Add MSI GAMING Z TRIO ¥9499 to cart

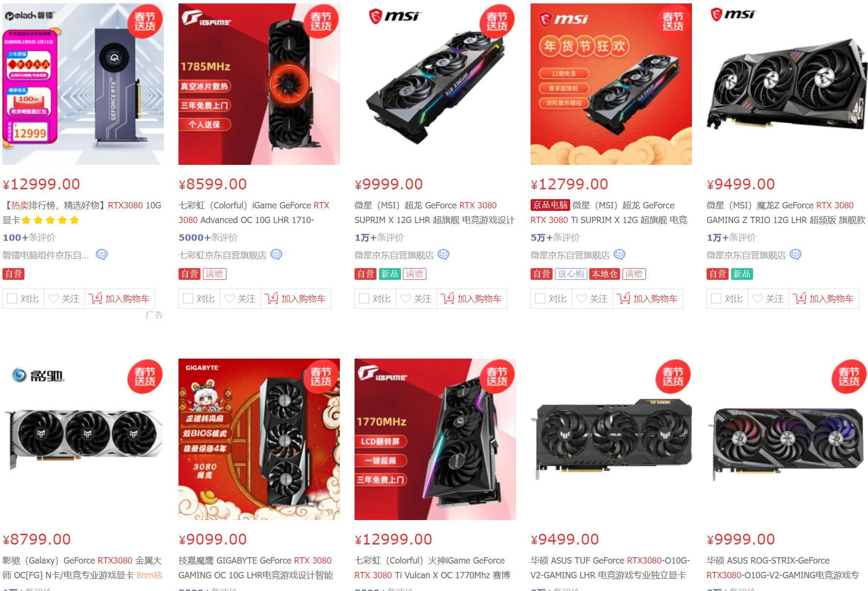pos(824,298)
